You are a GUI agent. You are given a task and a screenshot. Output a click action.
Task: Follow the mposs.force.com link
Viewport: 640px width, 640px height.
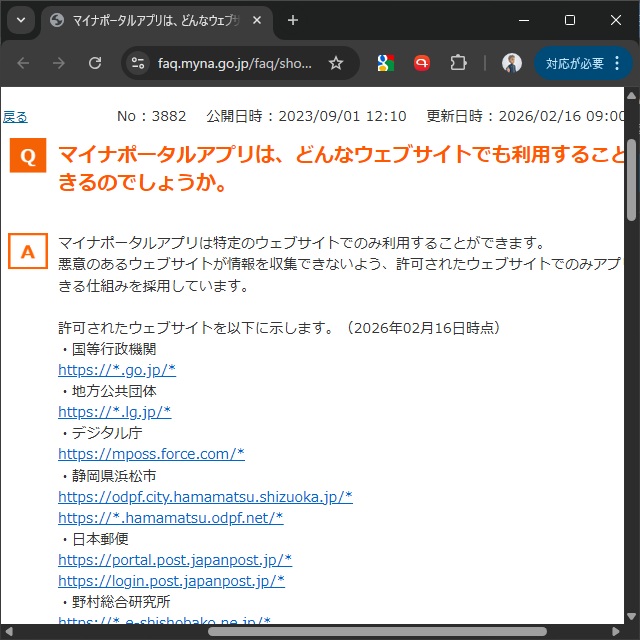[x=151, y=454]
